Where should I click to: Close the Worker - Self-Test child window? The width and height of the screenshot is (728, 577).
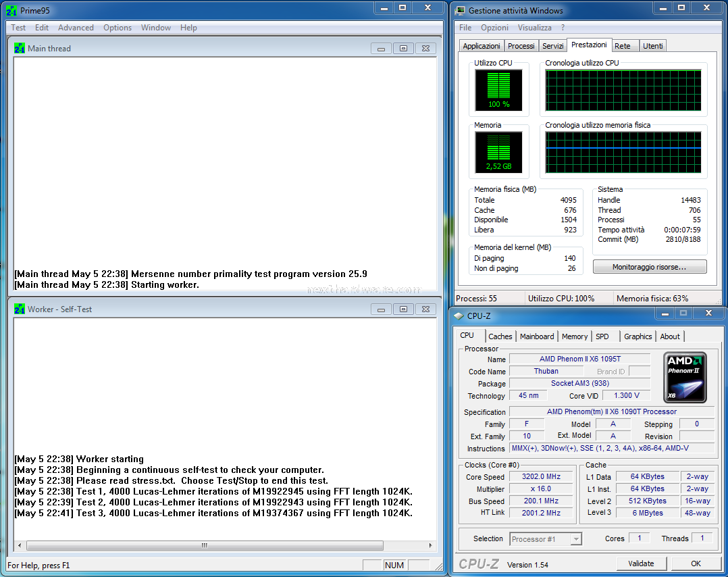tap(425, 309)
